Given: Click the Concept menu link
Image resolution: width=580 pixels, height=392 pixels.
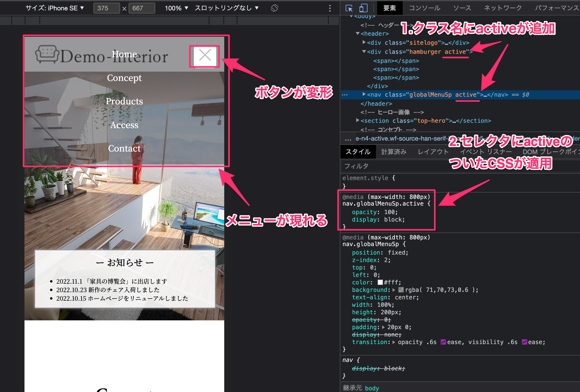Looking at the screenshot, I should click(124, 78).
